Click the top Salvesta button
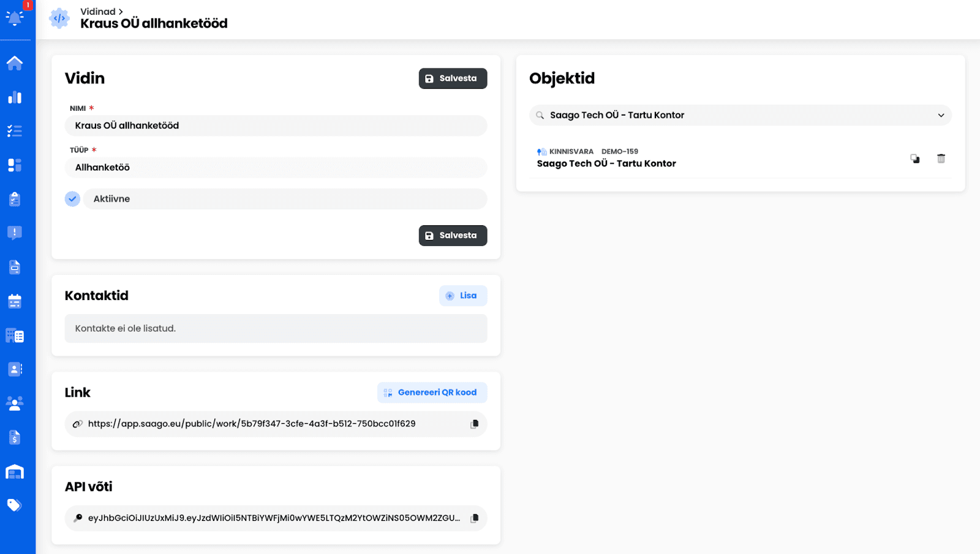This screenshot has width=980, height=554. tap(453, 78)
